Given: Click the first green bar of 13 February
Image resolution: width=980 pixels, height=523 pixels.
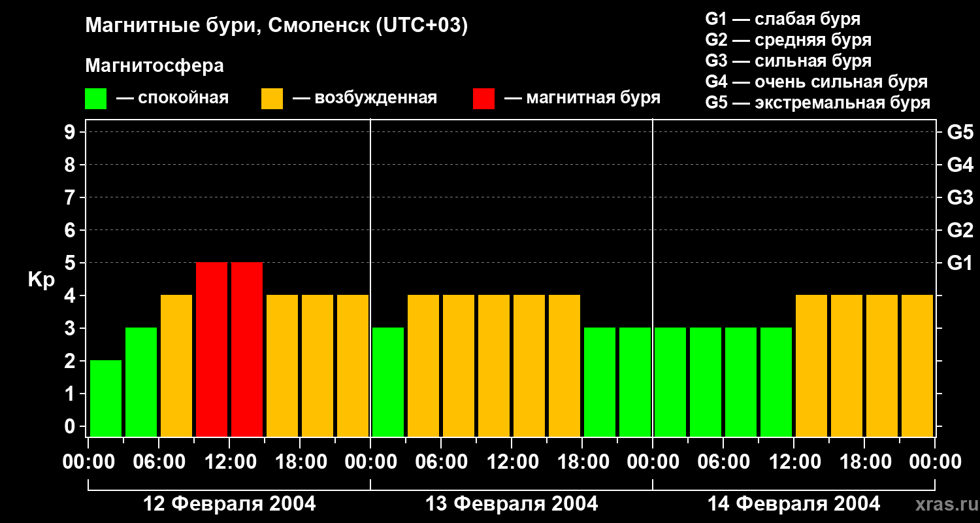Looking at the screenshot, I should [388, 382].
